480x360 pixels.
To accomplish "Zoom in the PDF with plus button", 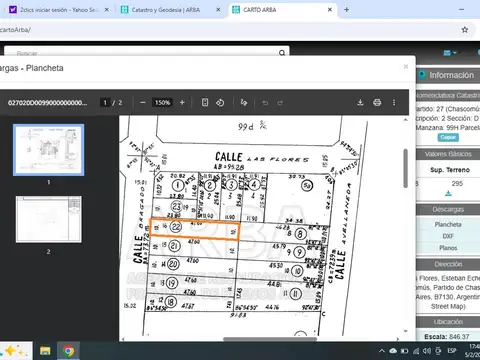I will tap(182, 103).
